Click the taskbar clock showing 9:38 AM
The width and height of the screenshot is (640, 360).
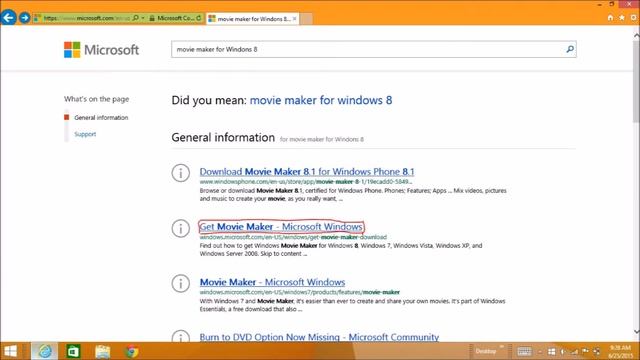[x=620, y=351]
